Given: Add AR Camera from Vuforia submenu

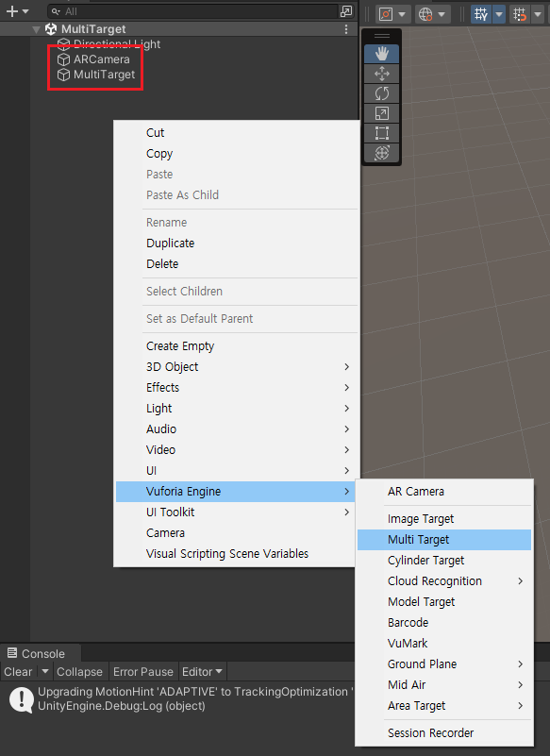Looking at the screenshot, I should (x=444, y=492).
